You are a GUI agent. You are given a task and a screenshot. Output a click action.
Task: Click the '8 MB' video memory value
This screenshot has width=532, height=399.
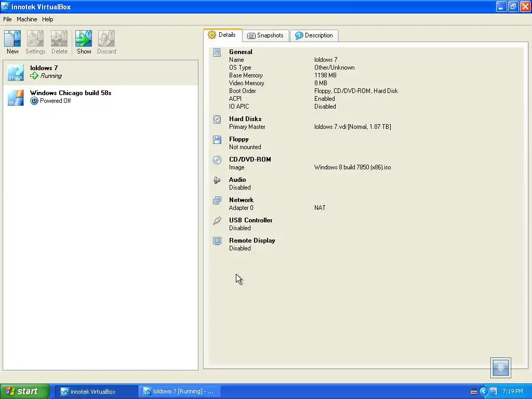tap(321, 83)
